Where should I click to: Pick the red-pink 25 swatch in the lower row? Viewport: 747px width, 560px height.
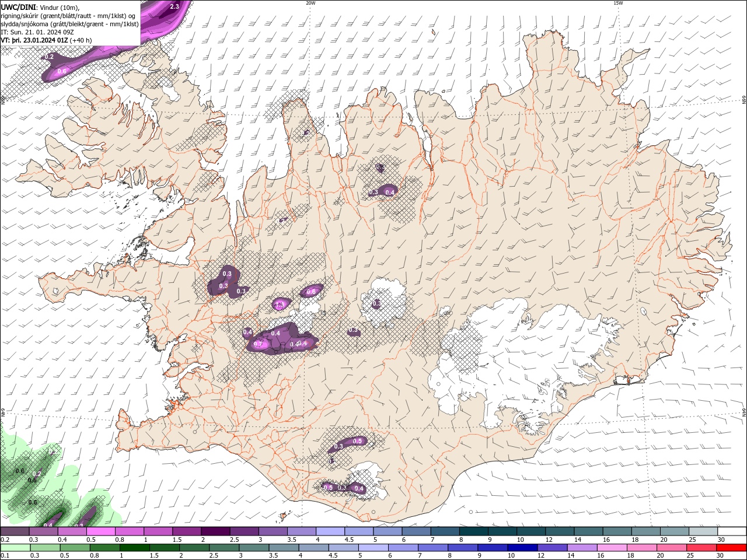pos(702,548)
